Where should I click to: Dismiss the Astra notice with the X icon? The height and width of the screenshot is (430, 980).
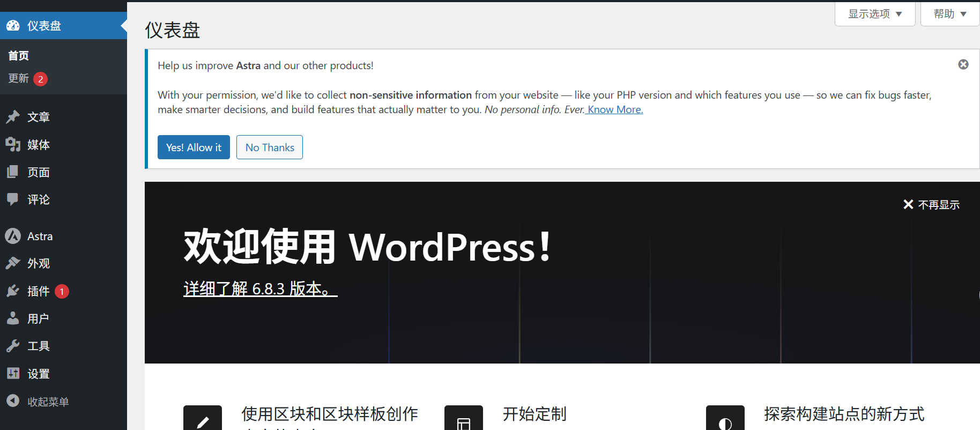[963, 64]
